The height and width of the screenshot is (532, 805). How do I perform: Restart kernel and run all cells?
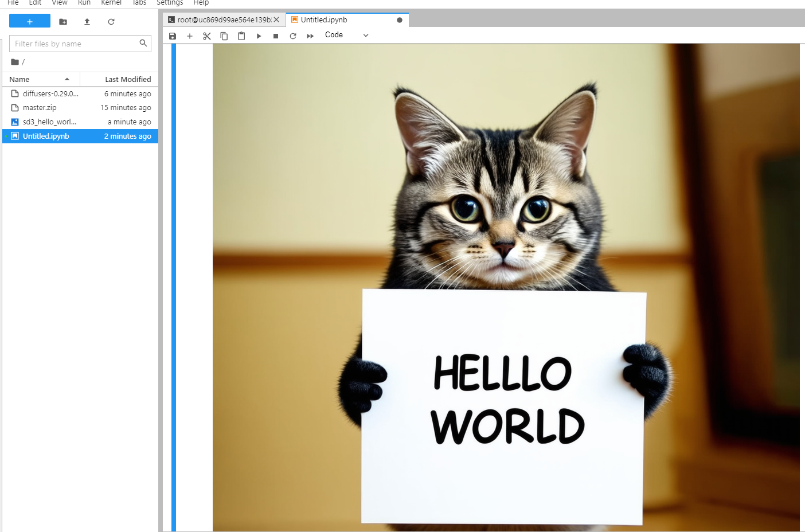(x=310, y=36)
